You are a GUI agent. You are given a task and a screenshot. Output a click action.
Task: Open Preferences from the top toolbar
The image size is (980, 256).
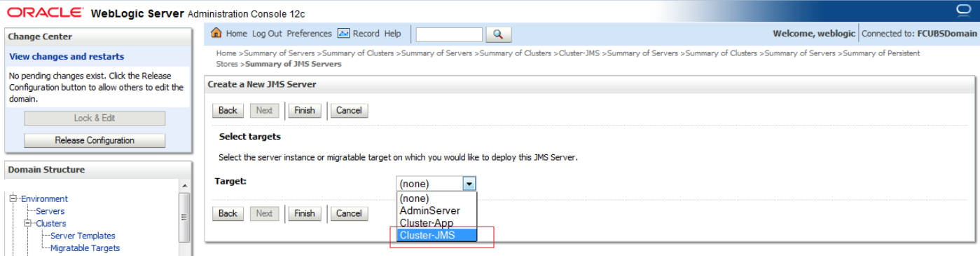[x=309, y=34]
